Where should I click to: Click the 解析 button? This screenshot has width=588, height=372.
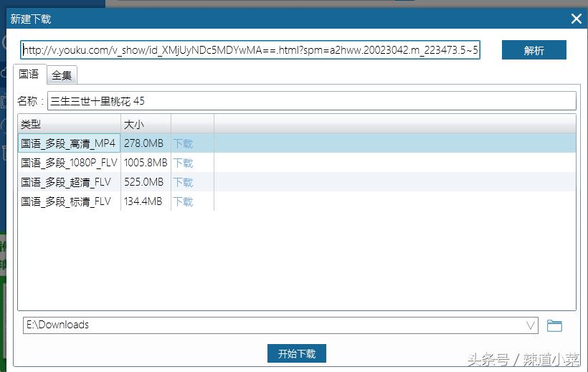click(x=534, y=50)
